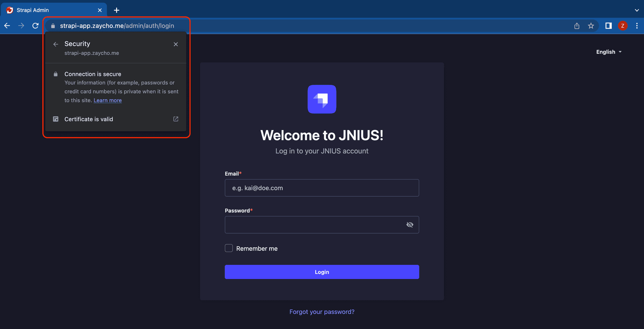Screen dimensions: 644x329
Task: Click the URL in address bar
Action: pos(117,26)
